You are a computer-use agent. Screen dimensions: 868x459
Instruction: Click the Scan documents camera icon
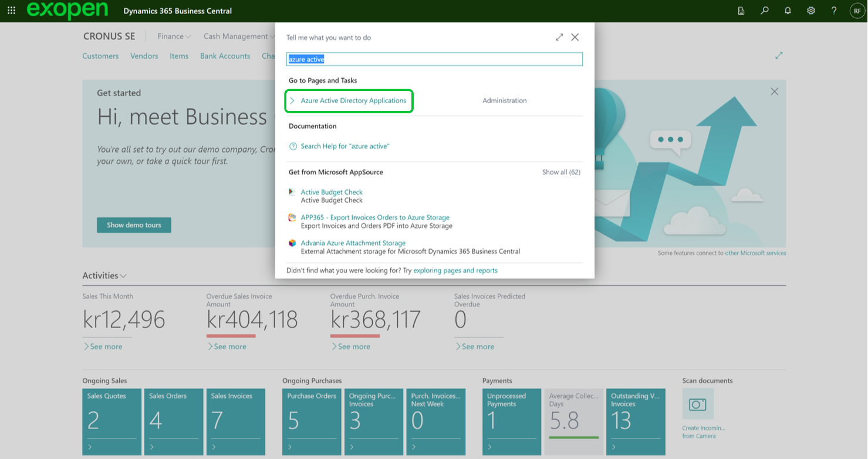698,404
